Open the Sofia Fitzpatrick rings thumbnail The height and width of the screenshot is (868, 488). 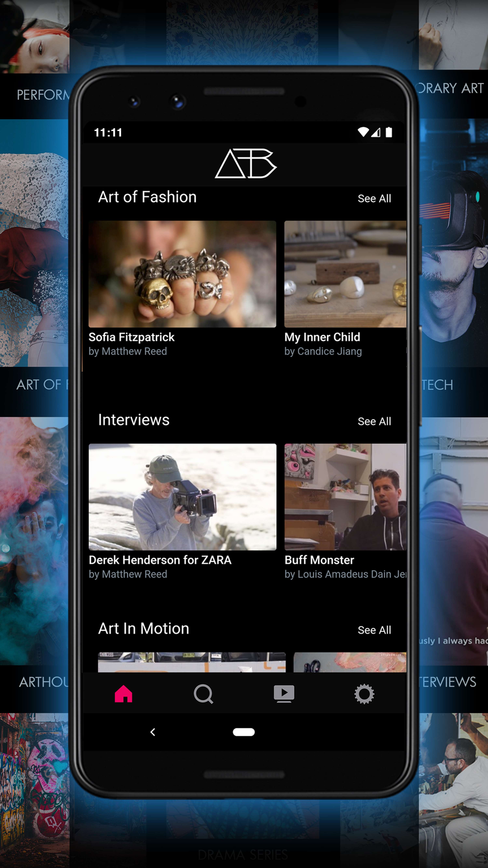182,274
